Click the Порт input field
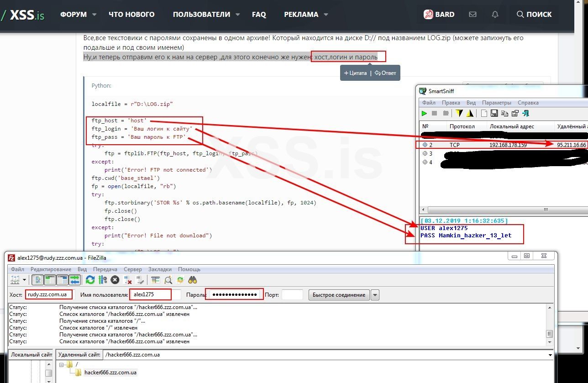The height and width of the screenshot is (383, 588). 292,295
